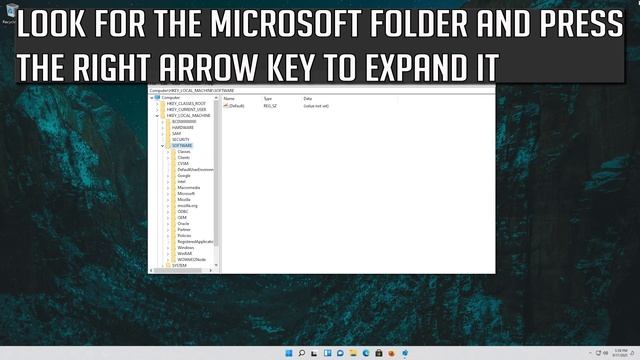
Task: Select the Classes key
Action: (184, 151)
